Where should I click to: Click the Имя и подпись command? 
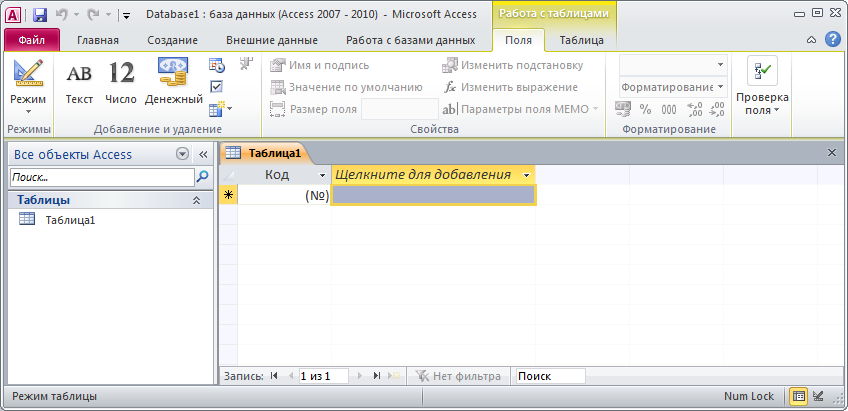[x=320, y=65]
